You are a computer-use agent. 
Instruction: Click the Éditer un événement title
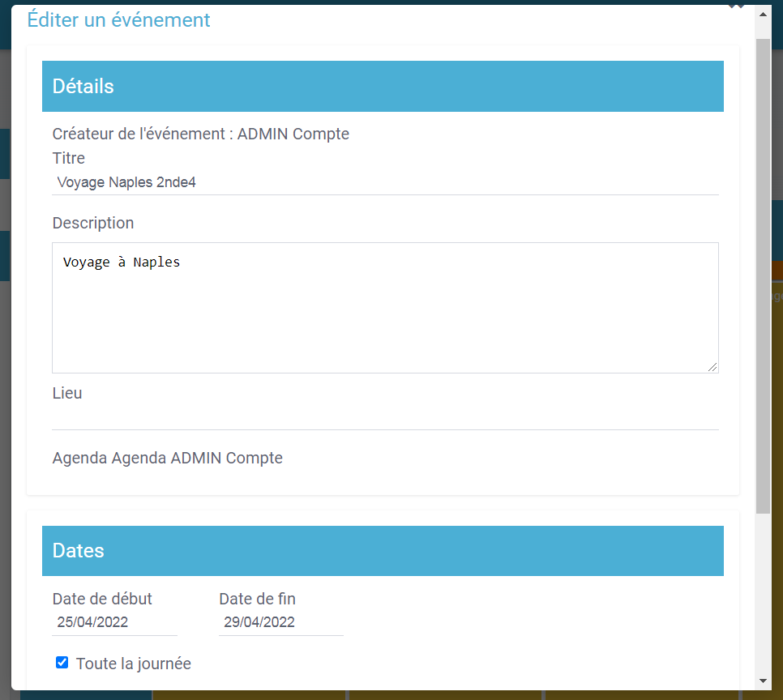tap(118, 20)
